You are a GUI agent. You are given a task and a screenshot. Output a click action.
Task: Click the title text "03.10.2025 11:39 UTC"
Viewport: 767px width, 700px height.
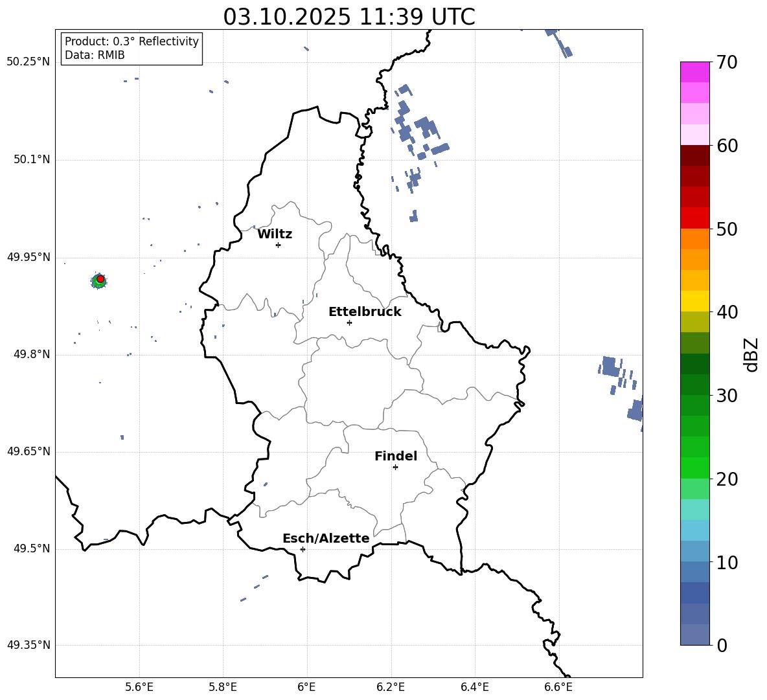pyautogui.click(x=349, y=17)
